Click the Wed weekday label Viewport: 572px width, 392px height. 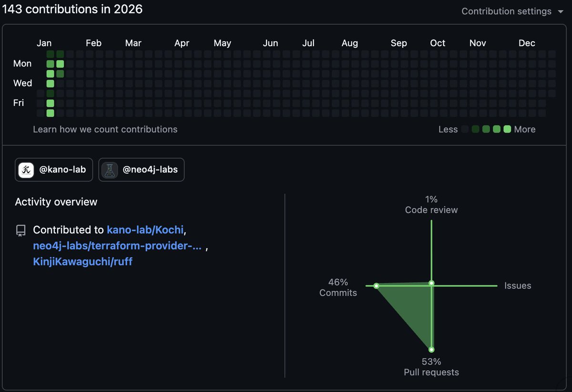[x=22, y=83]
